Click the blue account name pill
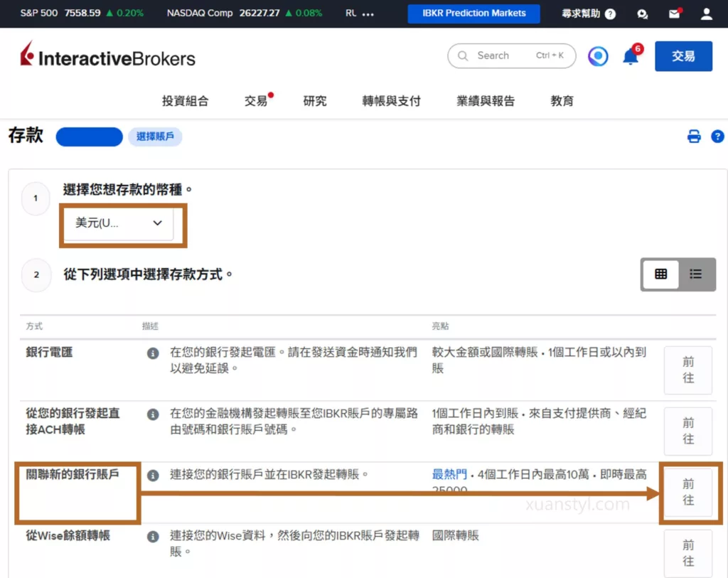Screen dimensions: 728x578 pos(89,137)
